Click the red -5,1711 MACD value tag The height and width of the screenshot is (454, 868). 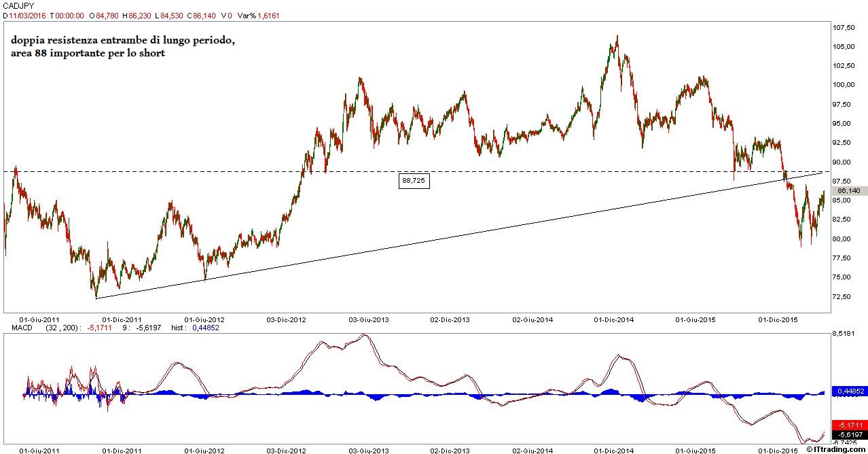coord(849,424)
